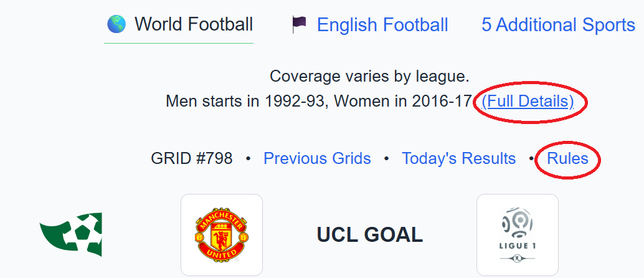The image size is (644, 278).
Task: Select the Manchester United crest tile
Action: pyautogui.click(x=222, y=235)
